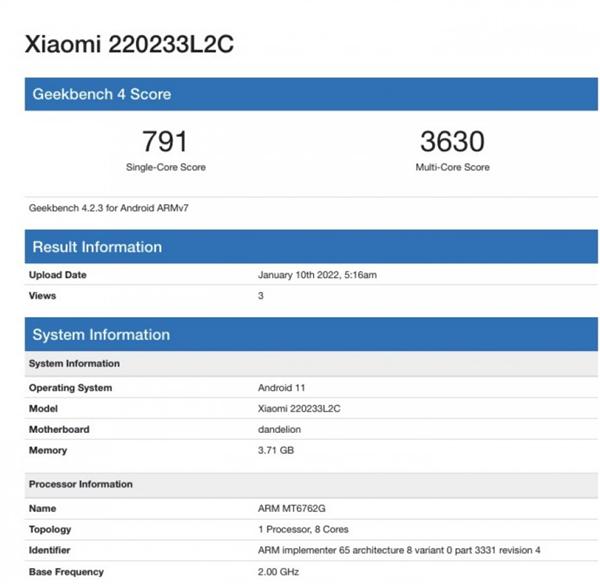Viewport: 600px width, 584px height.
Task: Click the blue System Information header
Action: (311, 334)
